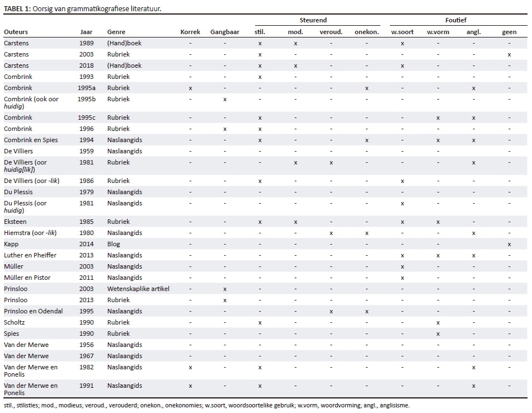
Task: Select the Jaar column header
Action: click(x=86, y=32)
